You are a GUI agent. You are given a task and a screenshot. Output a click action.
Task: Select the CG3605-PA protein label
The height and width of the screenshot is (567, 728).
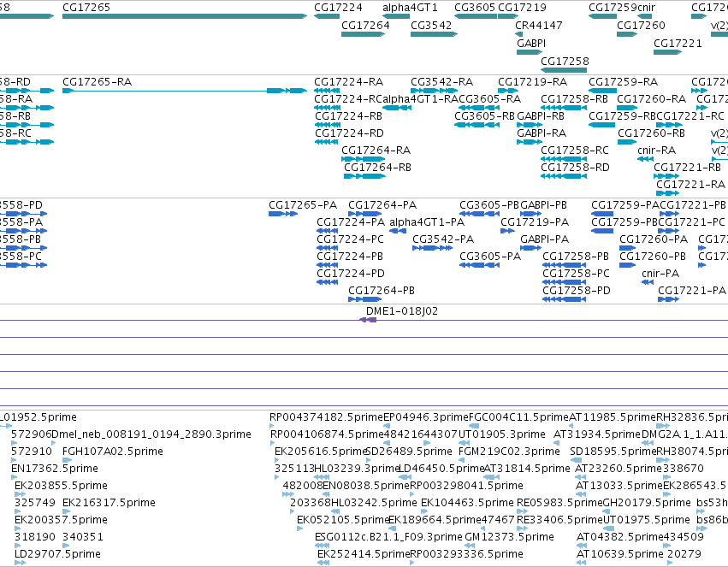(490, 257)
